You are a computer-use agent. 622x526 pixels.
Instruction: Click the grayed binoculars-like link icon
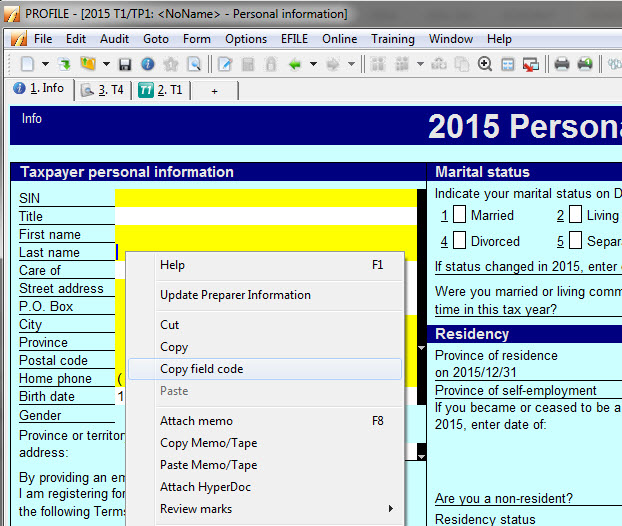[x=439, y=64]
